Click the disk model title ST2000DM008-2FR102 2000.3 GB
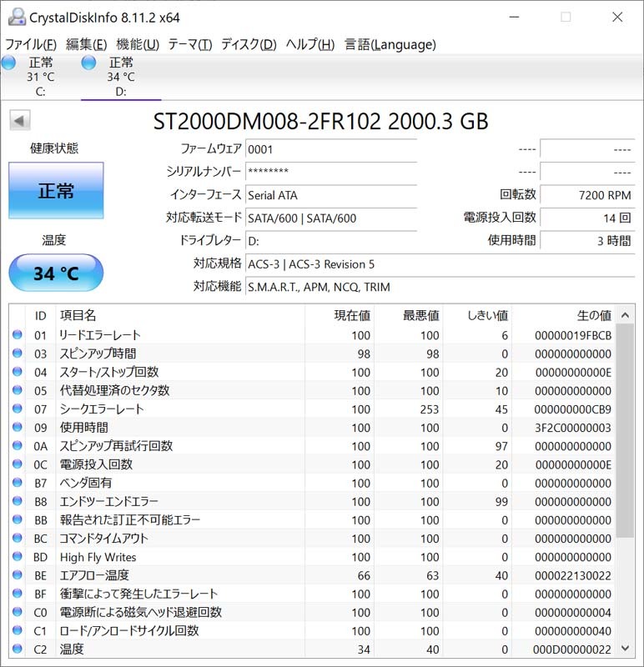 320,121
